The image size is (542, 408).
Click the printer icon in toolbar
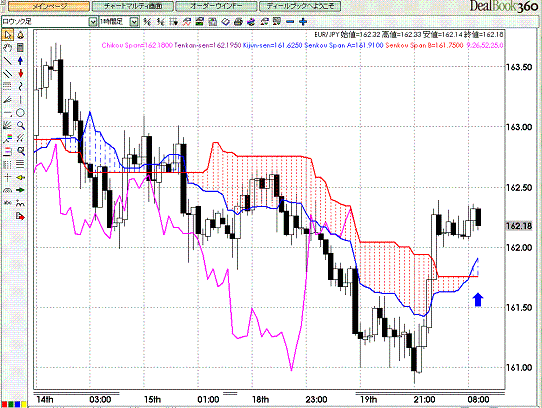point(238,21)
